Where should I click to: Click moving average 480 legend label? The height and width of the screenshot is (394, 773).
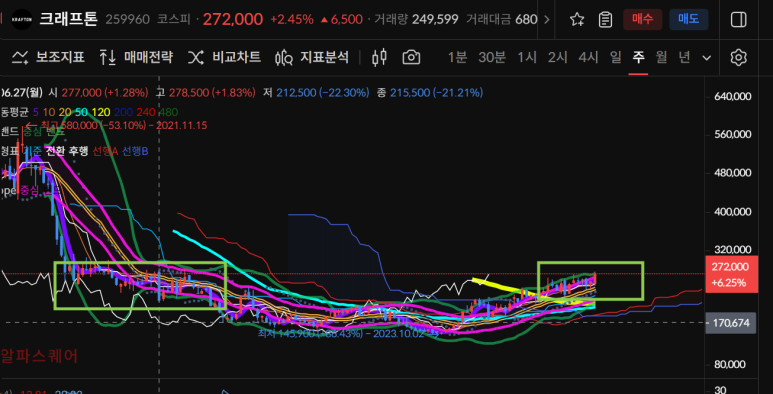[x=169, y=112]
